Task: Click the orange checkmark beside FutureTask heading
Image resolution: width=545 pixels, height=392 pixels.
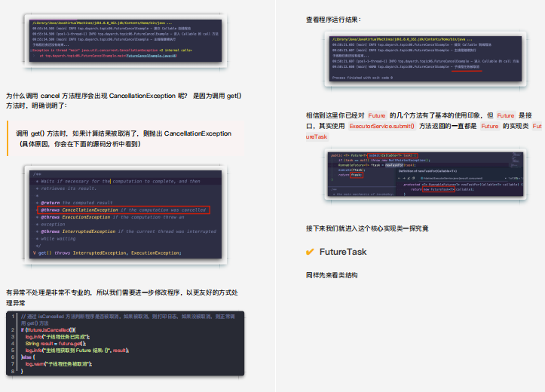Action: tap(310, 252)
